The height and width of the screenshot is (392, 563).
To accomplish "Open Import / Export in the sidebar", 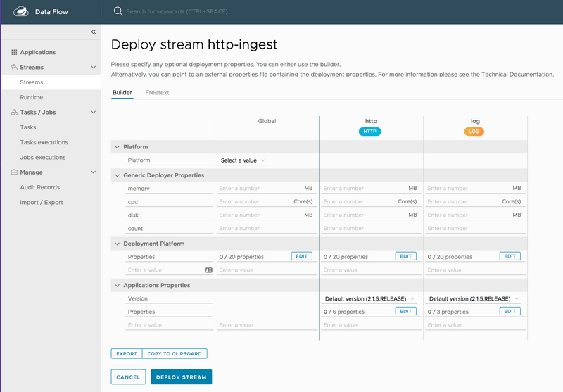I will pyautogui.click(x=42, y=203).
